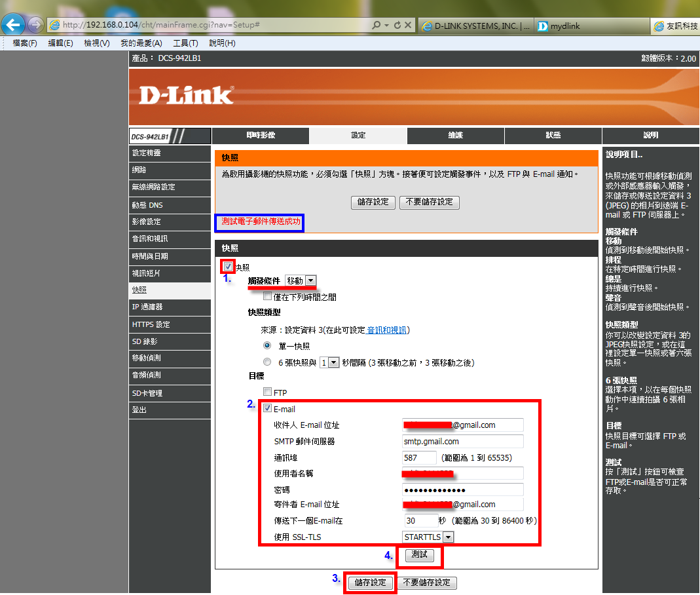Click the D-Link logo banner

(x=186, y=95)
